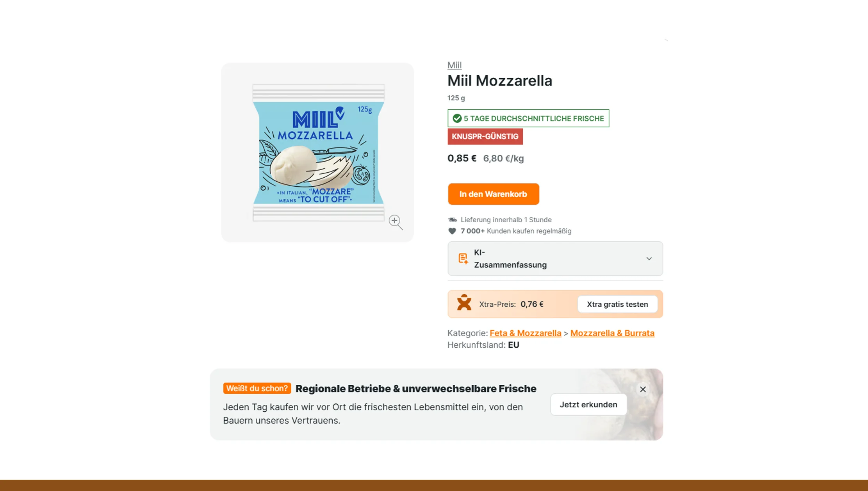Click the orange Xtra mascot icon
868x491 pixels.
coord(464,302)
